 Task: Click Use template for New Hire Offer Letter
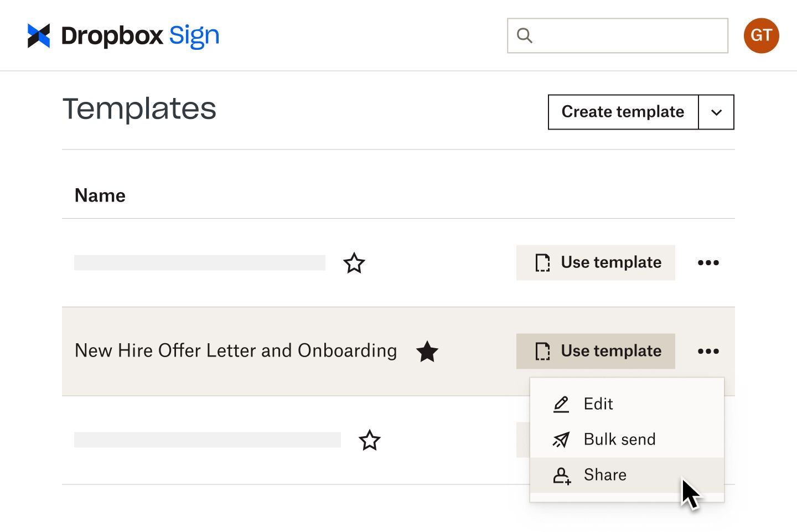[x=596, y=351]
